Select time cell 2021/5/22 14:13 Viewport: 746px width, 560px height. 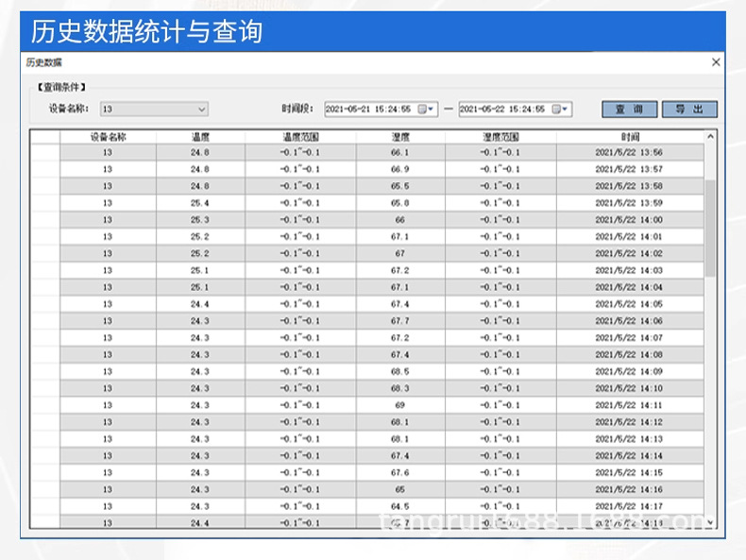pos(630,439)
